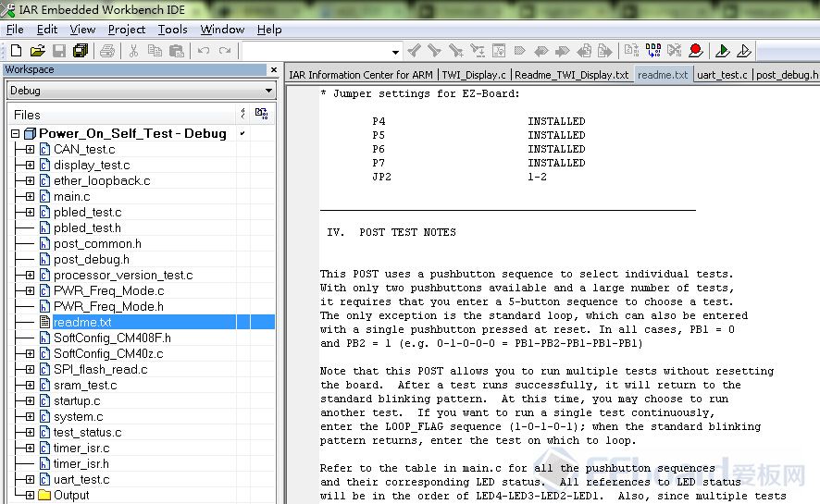Click Debug without Downloading arrow icon
This screenshot has height=504, width=820.
[744, 51]
